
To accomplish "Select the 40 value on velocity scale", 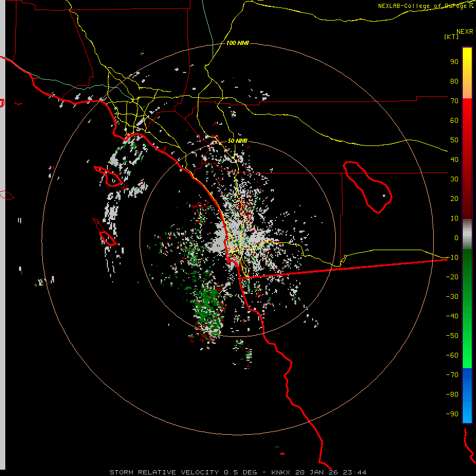I will tap(454, 160).
